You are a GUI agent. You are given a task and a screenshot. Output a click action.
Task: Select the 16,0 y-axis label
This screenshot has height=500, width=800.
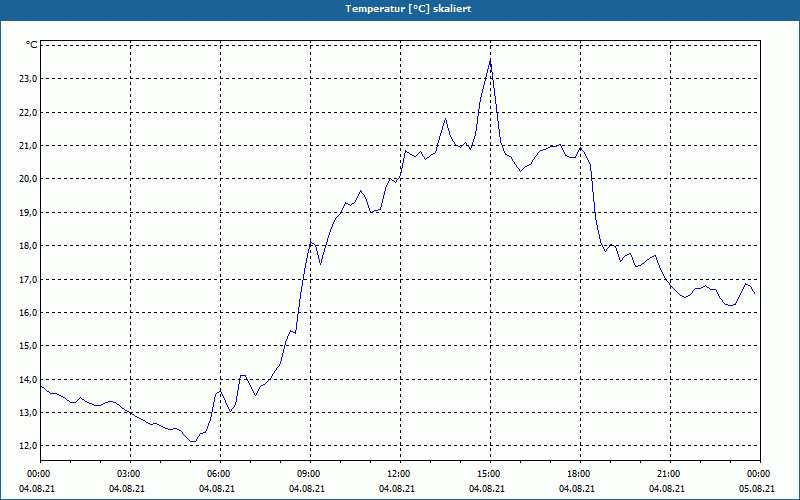(29, 312)
